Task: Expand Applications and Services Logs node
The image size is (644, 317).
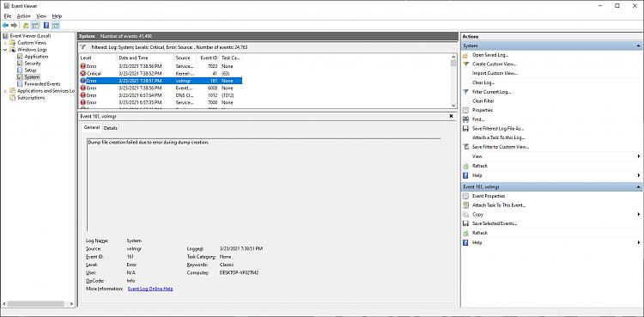Action: coord(5,91)
